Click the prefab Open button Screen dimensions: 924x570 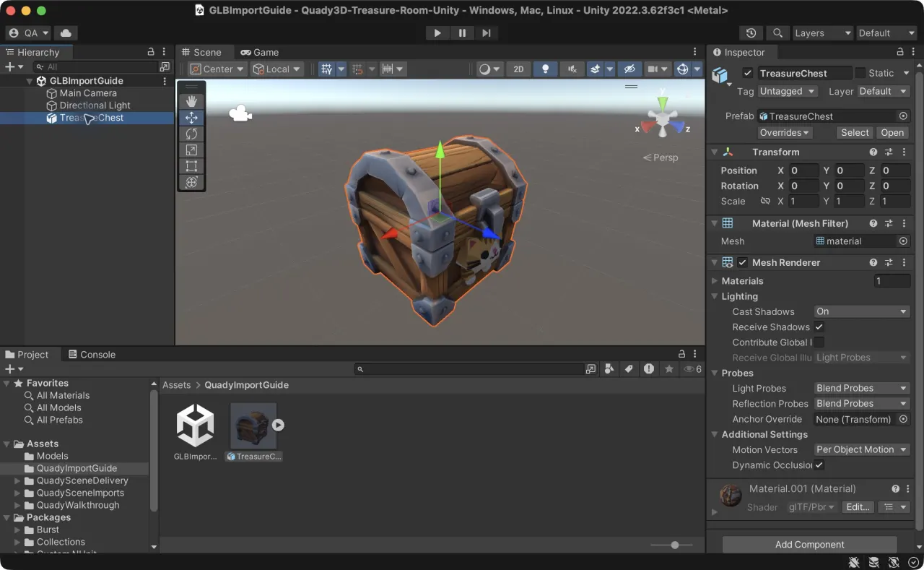coord(892,133)
